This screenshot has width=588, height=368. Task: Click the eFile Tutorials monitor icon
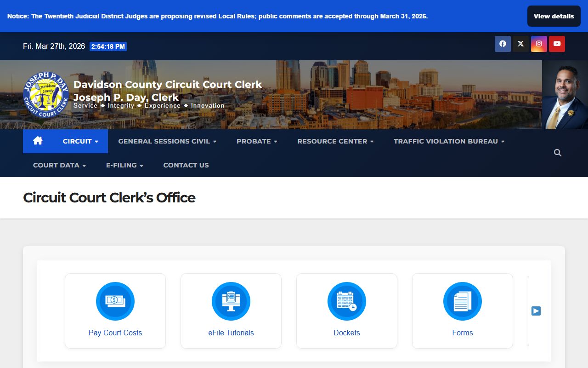tap(231, 301)
